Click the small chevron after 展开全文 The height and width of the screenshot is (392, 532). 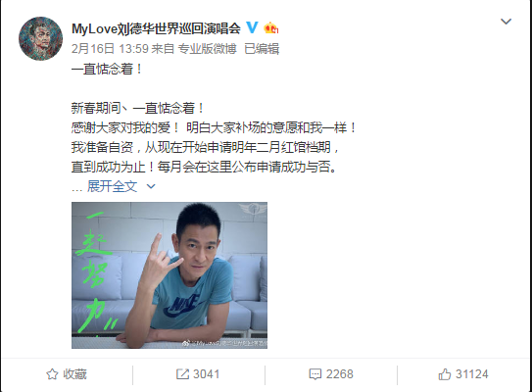click(x=151, y=186)
